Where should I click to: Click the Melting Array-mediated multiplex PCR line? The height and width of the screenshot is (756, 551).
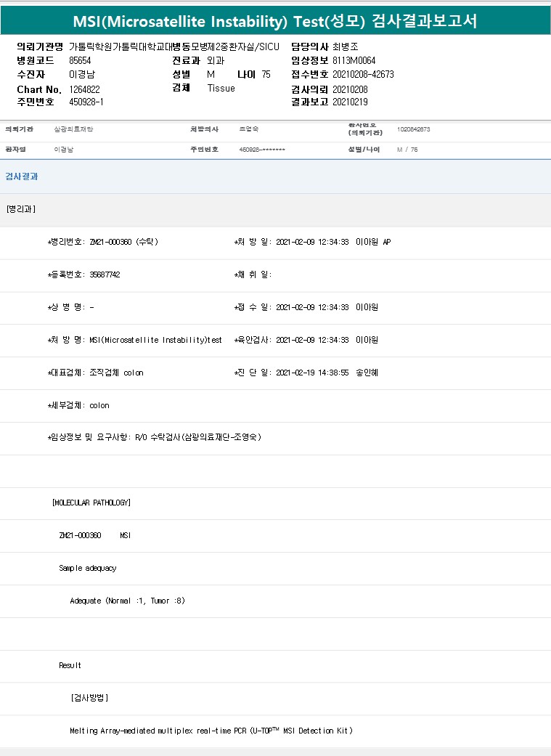pyautogui.click(x=211, y=731)
